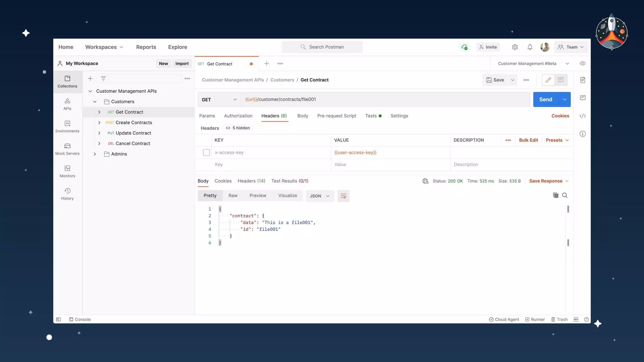Click the Search Postman field
Viewport: 644px width, 362px height.
point(322,47)
